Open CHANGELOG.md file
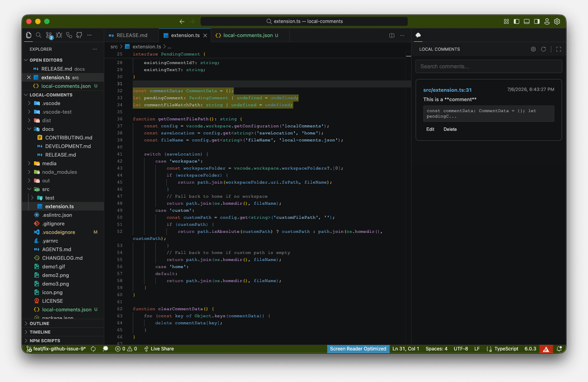 pyautogui.click(x=63, y=258)
